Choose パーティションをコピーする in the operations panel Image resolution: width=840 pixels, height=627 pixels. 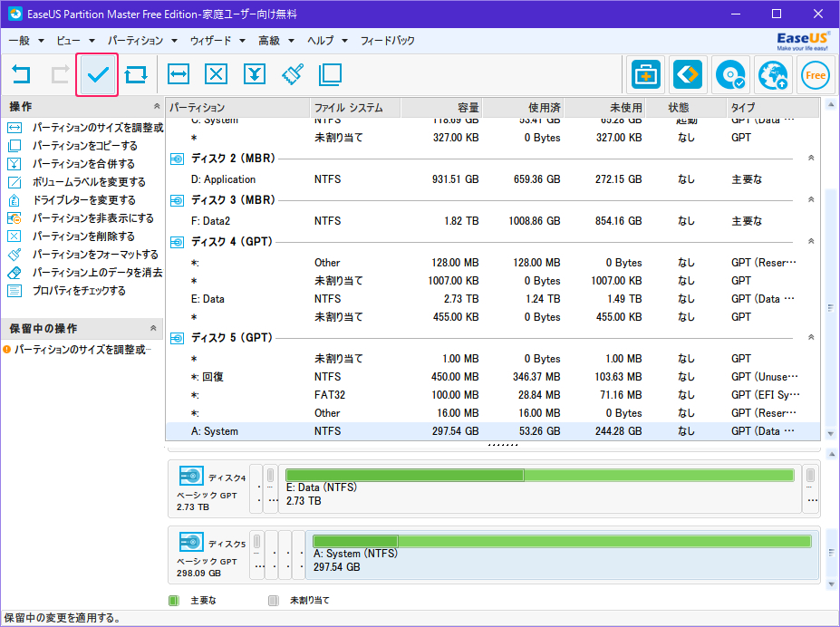coord(72,146)
